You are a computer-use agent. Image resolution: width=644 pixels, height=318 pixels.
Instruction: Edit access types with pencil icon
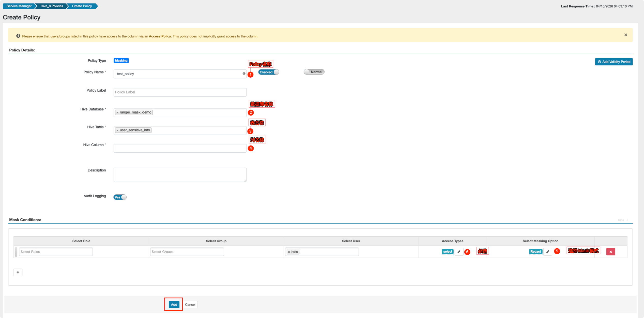click(459, 252)
